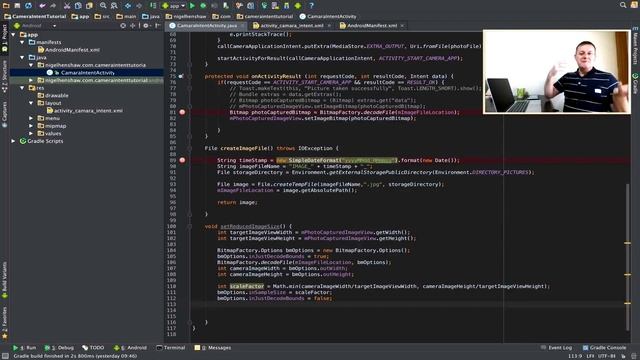
Task: Click the Debug bug toolbar icon
Action: tap(203, 6)
